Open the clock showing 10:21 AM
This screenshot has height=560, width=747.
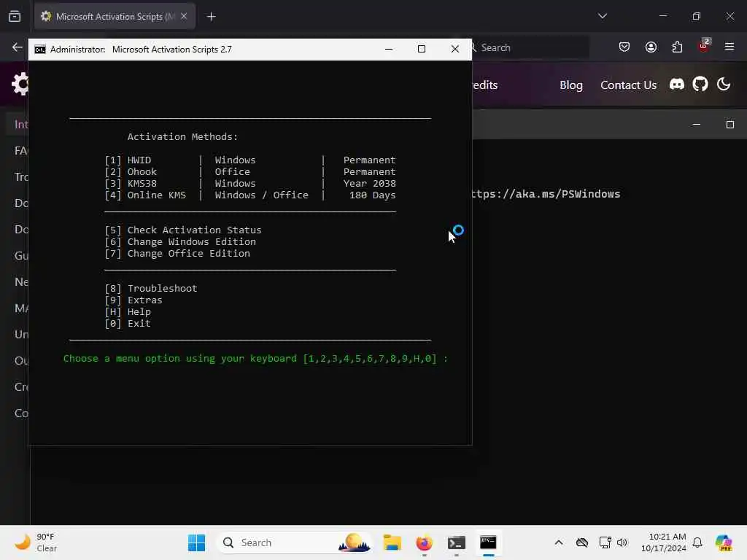pyautogui.click(x=663, y=542)
